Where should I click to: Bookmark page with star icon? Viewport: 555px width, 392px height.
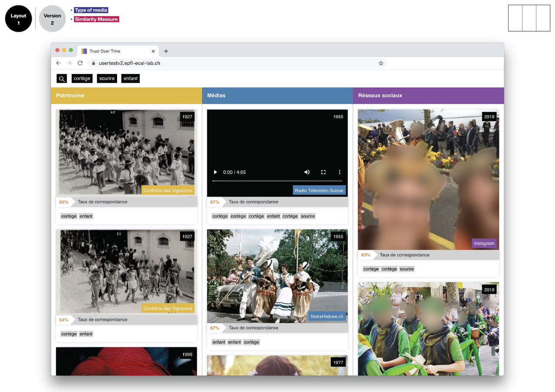pos(381,63)
